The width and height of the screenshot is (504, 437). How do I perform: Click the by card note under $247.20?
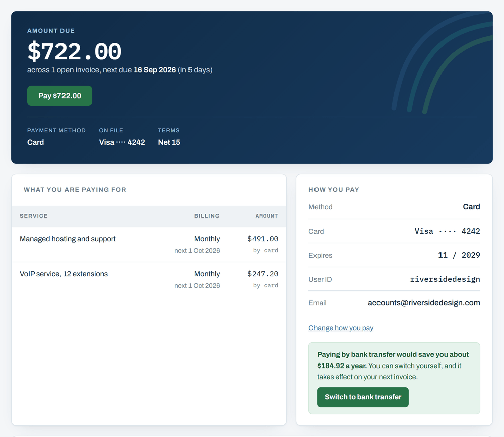(265, 285)
